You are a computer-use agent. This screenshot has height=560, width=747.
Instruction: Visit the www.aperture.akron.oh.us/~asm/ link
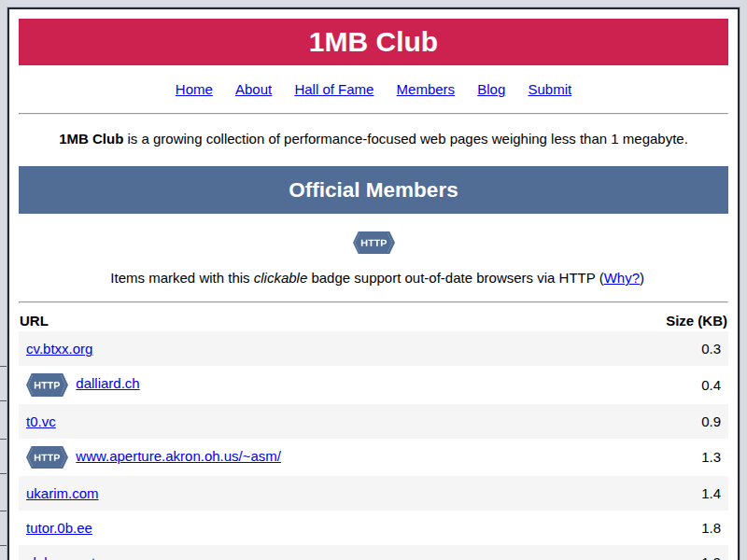click(x=177, y=456)
